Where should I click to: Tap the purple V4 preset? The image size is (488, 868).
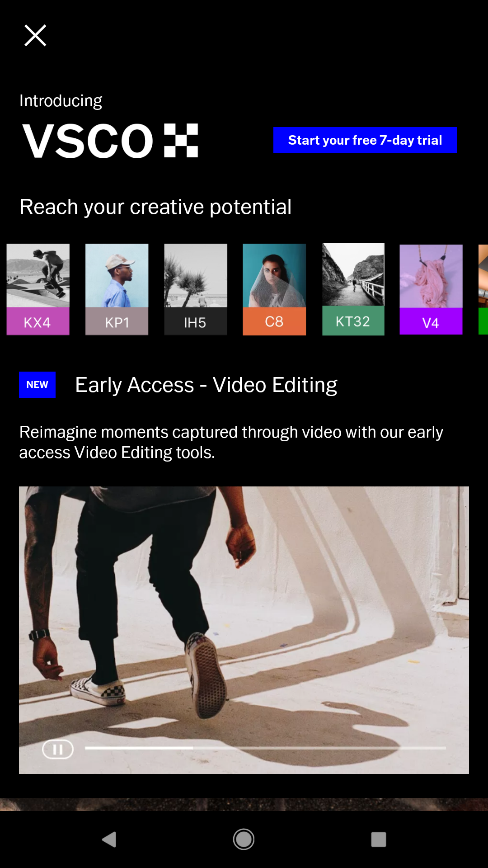coord(431,289)
